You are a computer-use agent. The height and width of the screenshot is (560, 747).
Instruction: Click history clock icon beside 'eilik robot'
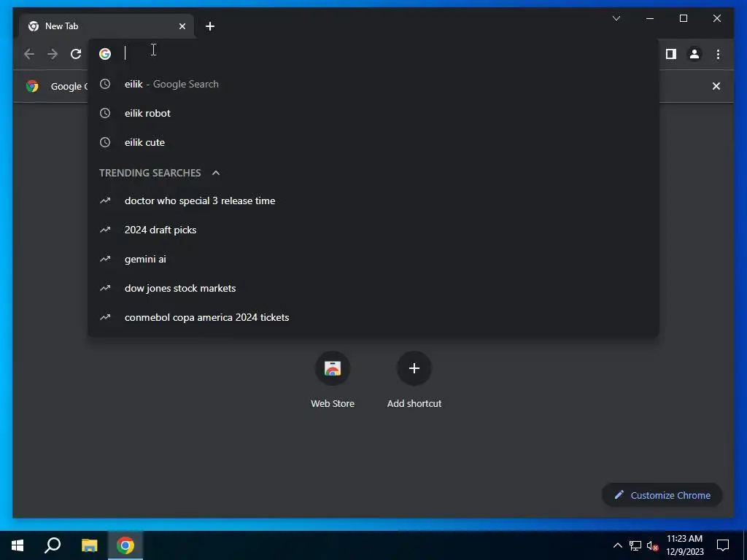(105, 113)
